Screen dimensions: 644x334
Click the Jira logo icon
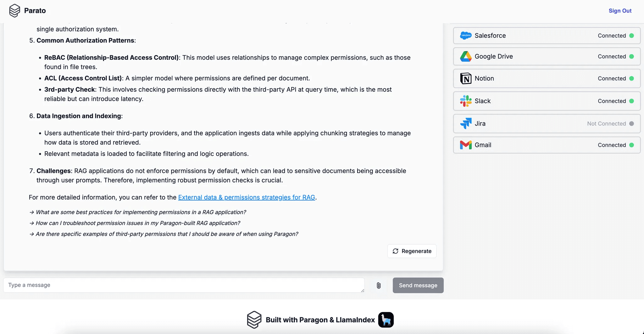pos(466,123)
